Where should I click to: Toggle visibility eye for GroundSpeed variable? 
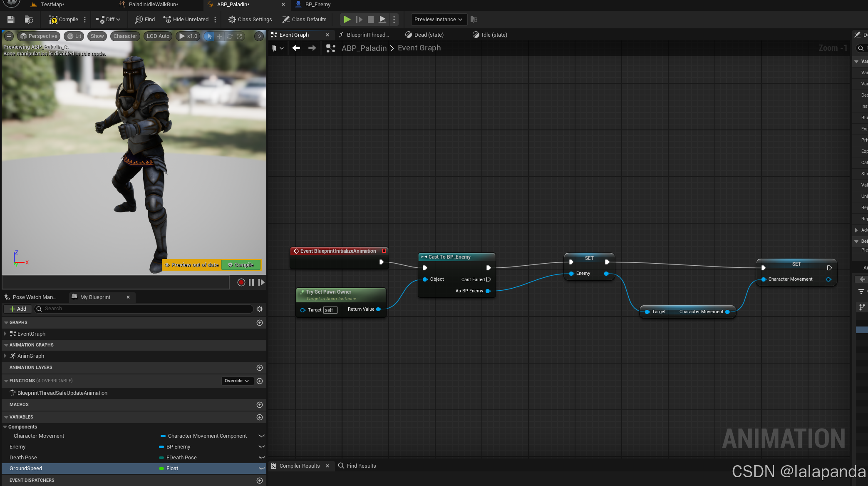tap(262, 469)
